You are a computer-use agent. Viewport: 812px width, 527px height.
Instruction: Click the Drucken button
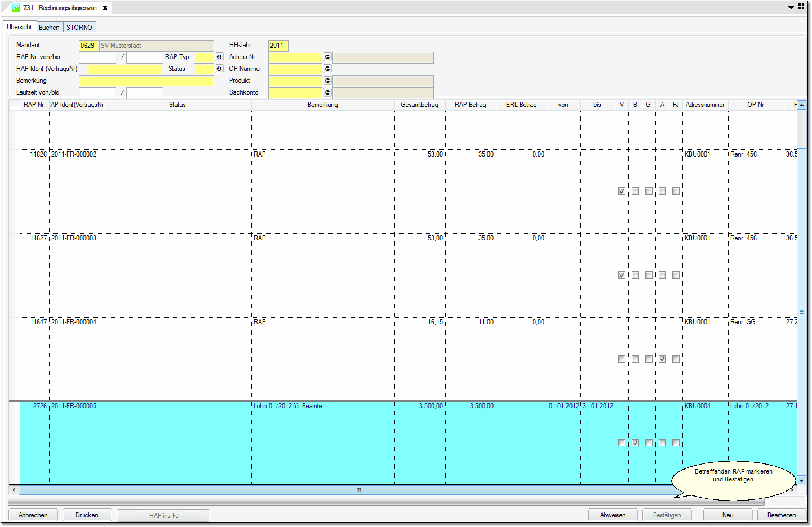[x=87, y=515]
